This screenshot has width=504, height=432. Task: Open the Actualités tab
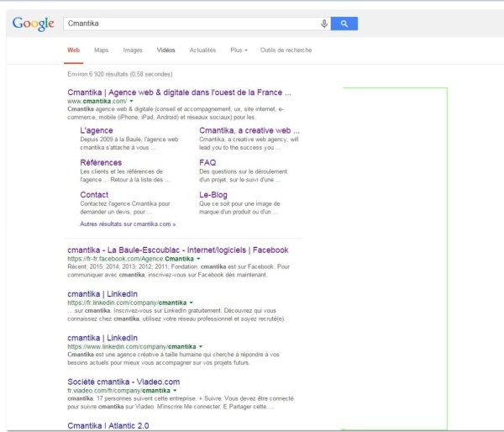[x=202, y=50]
